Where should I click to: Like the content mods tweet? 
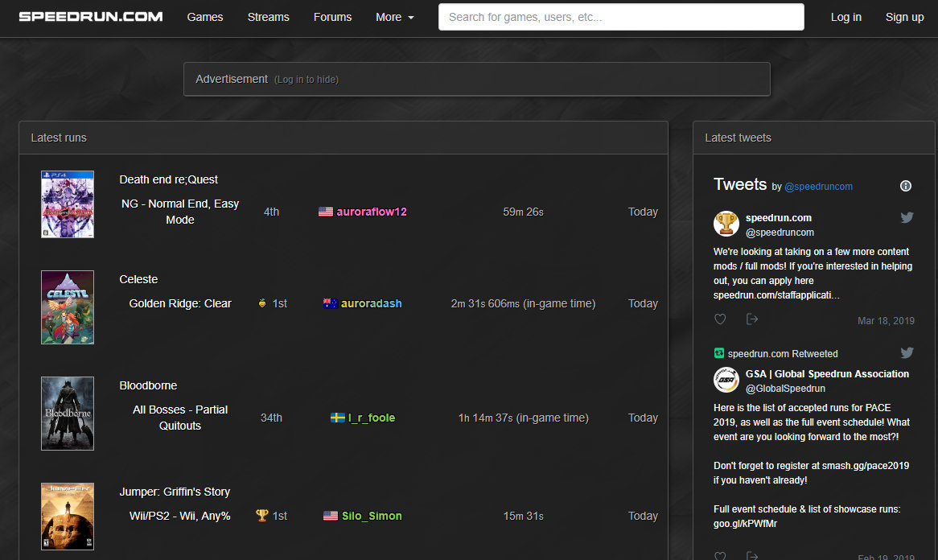pyautogui.click(x=720, y=319)
